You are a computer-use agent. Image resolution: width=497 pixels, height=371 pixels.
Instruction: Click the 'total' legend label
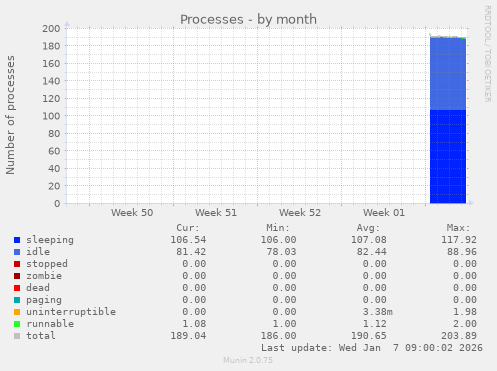41,336
